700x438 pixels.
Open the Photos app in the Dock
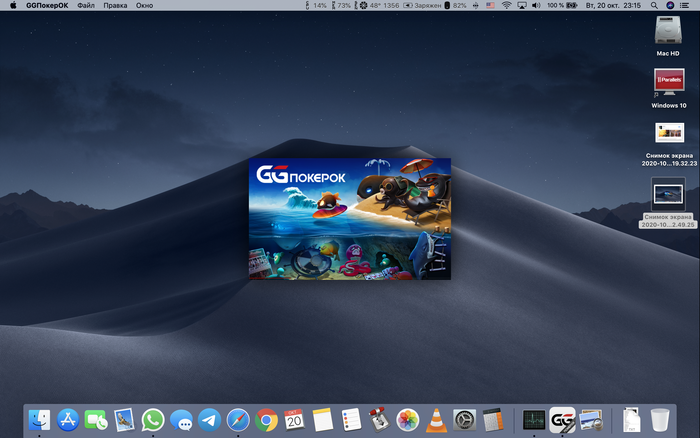[408, 420]
